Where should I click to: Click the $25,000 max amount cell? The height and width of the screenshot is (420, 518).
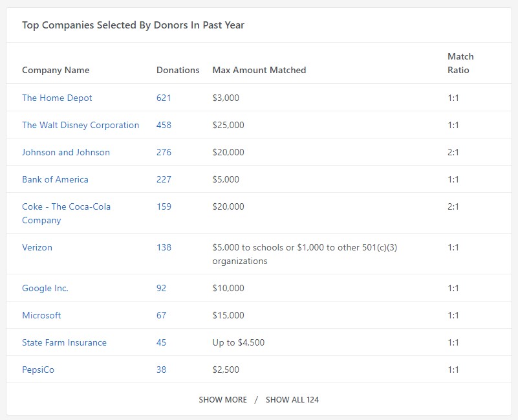pyautogui.click(x=228, y=125)
